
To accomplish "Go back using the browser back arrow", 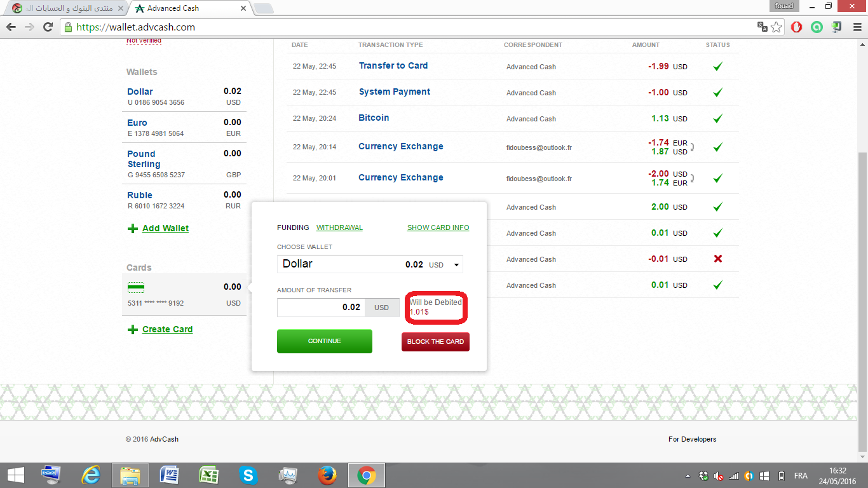I will point(11,27).
